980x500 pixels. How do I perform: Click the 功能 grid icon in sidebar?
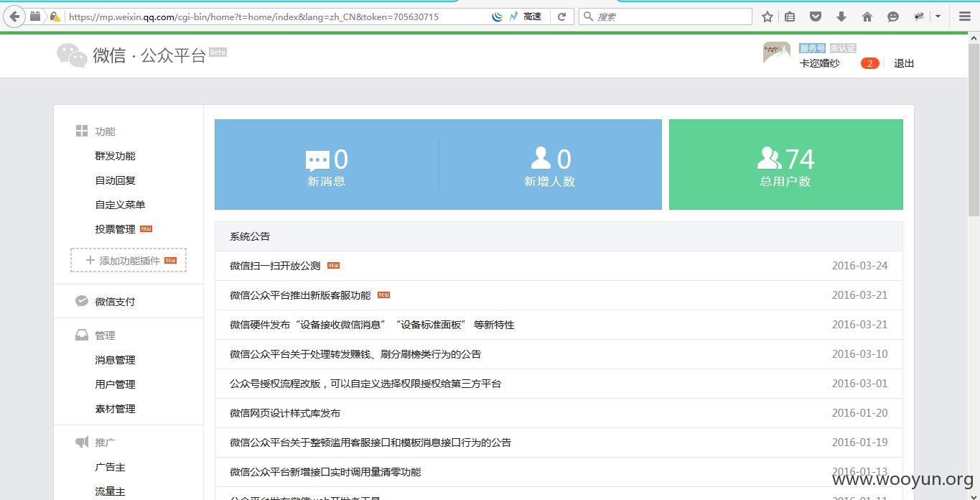[82, 131]
